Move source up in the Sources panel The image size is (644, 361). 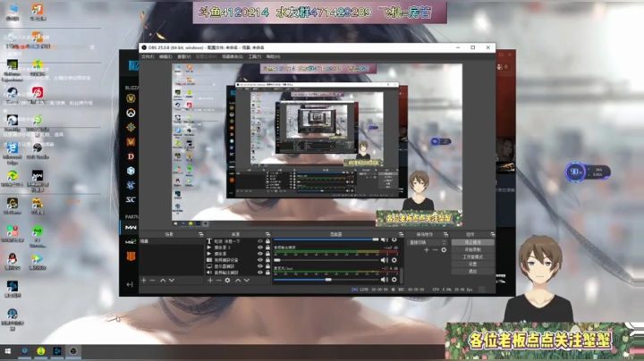tap(238, 281)
